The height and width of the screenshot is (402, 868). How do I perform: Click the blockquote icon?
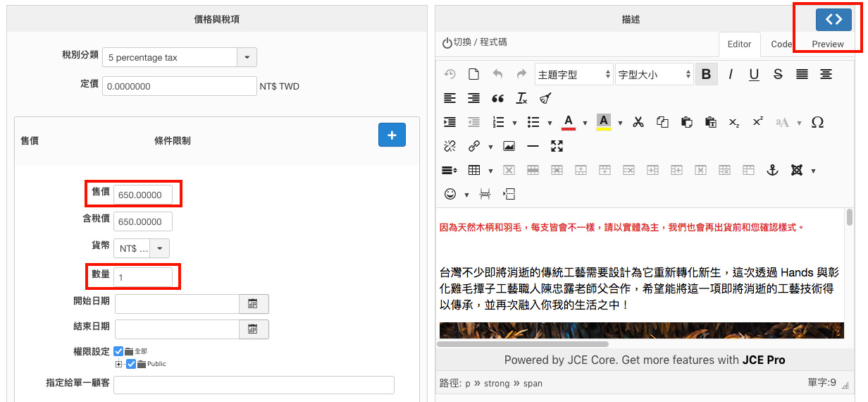click(x=497, y=98)
